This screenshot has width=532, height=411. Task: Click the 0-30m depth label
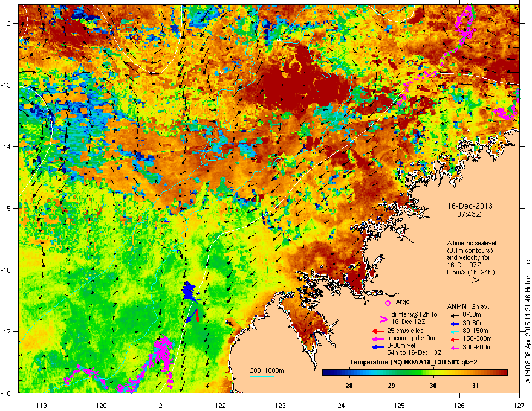pyautogui.click(x=472, y=315)
